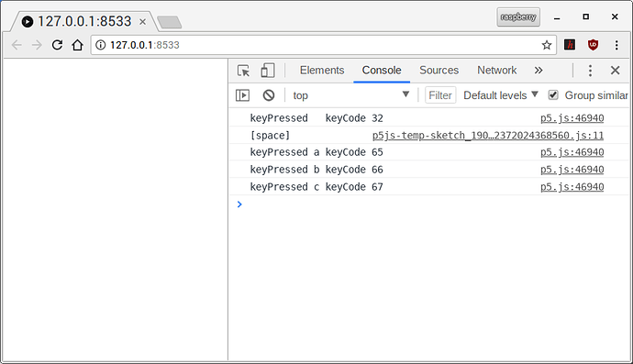This screenshot has width=633, height=364.
Task: Open p5.js:46940 link for keyCode 67
Action: [x=572, y=187]
